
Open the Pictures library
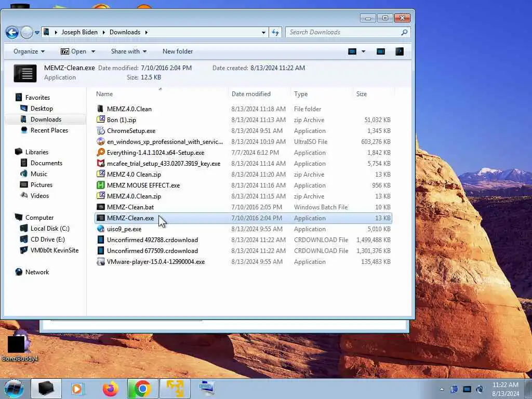(42, 184)
